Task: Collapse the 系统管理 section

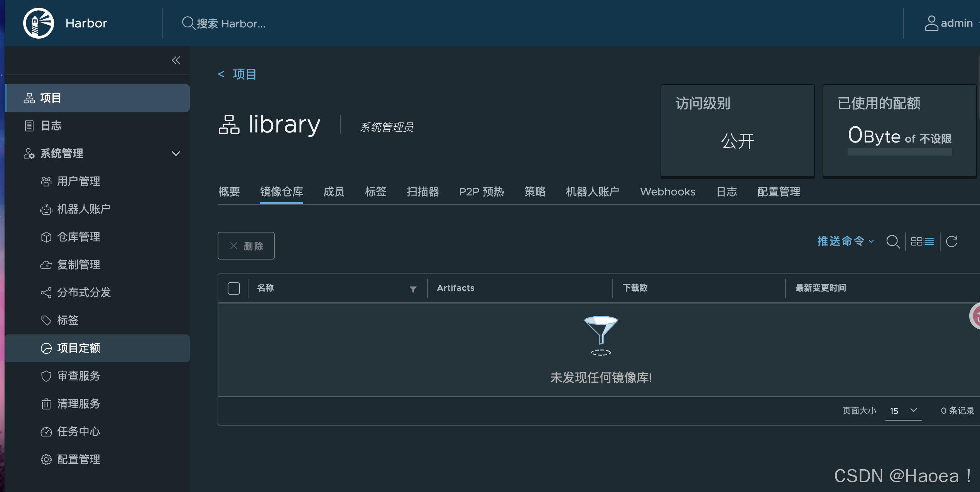Action: pyautogui.click(x=176, y=153)
